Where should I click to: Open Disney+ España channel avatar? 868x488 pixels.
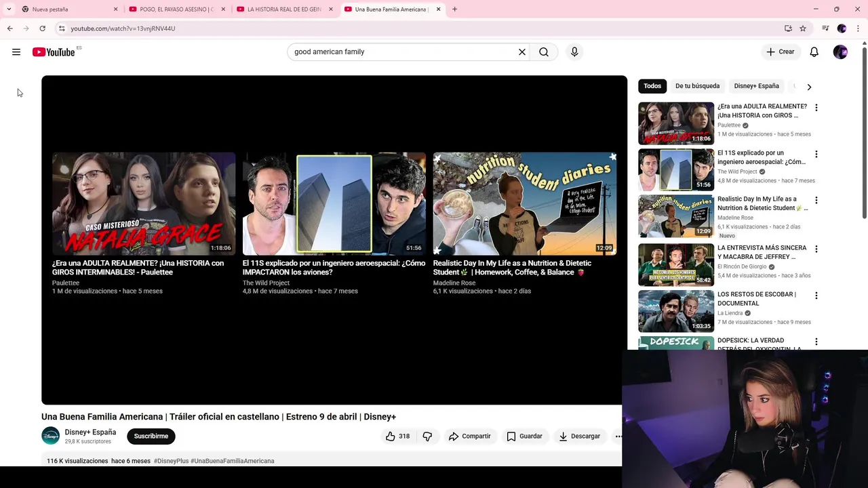click(x=50, y=436)
